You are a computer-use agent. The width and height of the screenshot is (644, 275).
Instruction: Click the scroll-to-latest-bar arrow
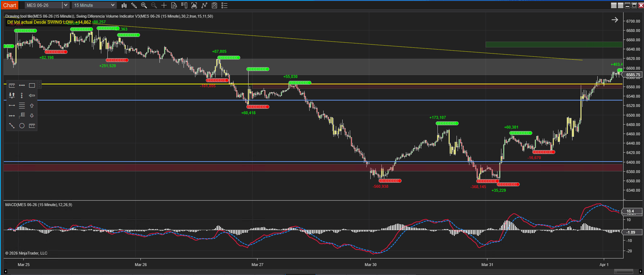[615, 20]
